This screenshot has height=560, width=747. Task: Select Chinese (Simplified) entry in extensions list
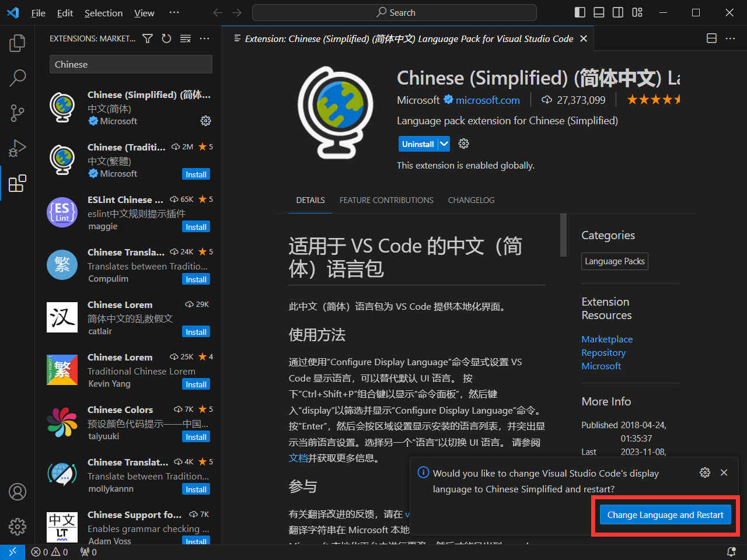[128, 107]
